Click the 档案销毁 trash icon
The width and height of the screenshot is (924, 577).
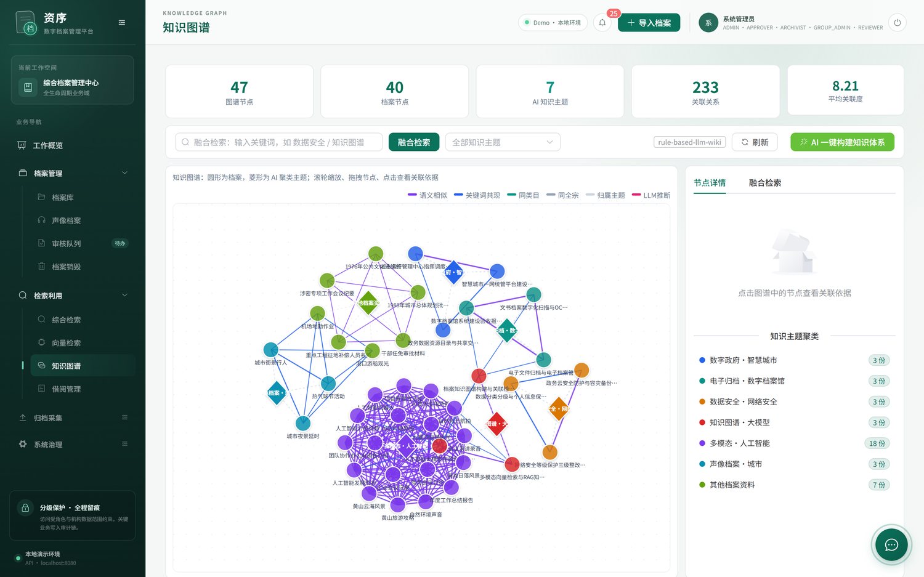(x=41, y=266)
